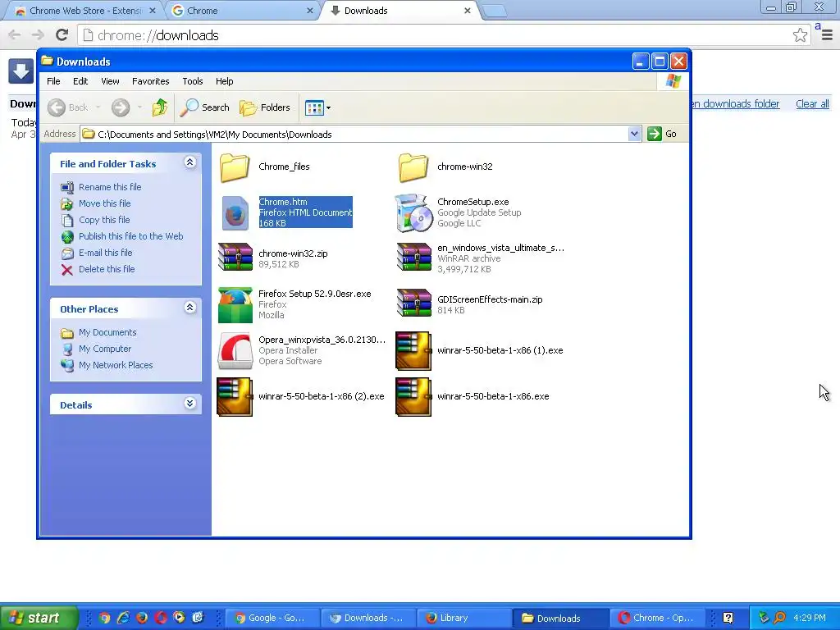This screenshot has width=840, height=630.
Task: Open the Edit menu
Action: pyautogui.click(x=80, y=81)
